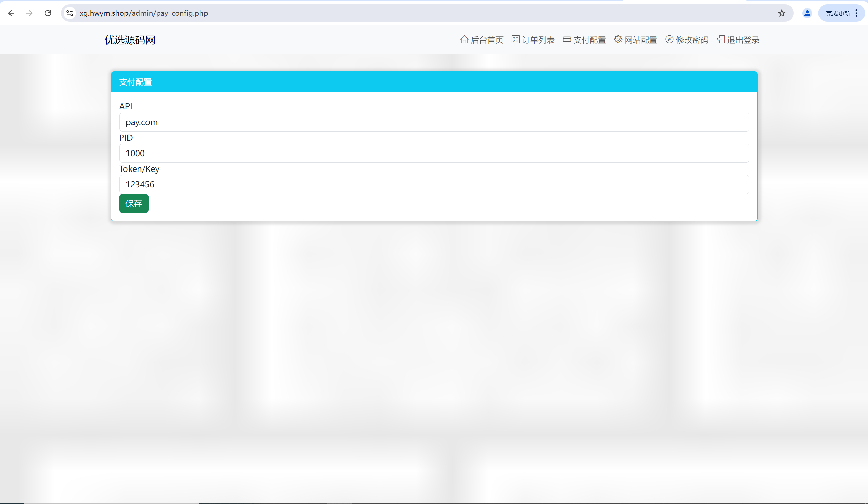868x504 pixels.
Task: Click the green 保存 button
Action: (x=134, y=203)
